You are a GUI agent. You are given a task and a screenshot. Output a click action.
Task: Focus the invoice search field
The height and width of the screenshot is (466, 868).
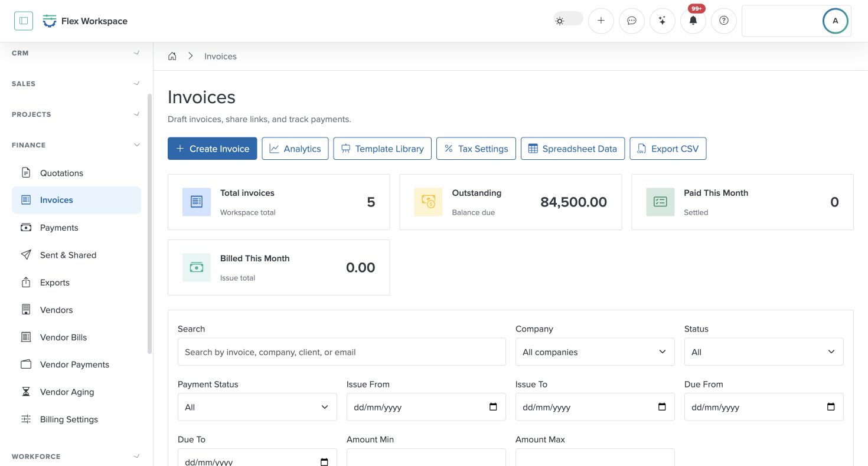341,352
